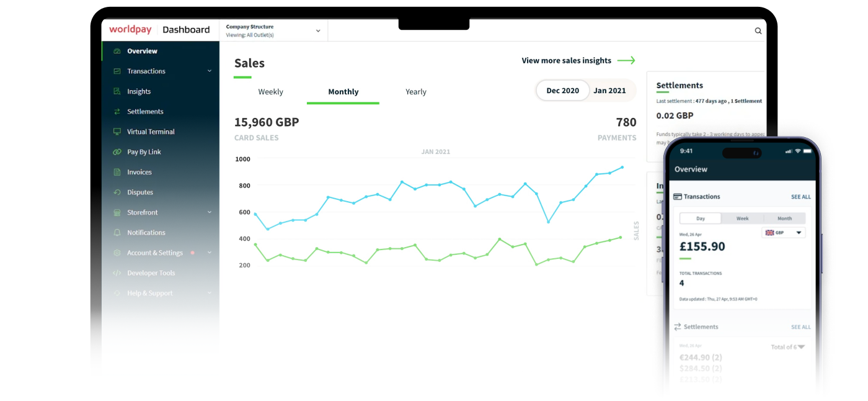
Task: Switch date range to Jan 2021
Action: click(x=609, y=91)
